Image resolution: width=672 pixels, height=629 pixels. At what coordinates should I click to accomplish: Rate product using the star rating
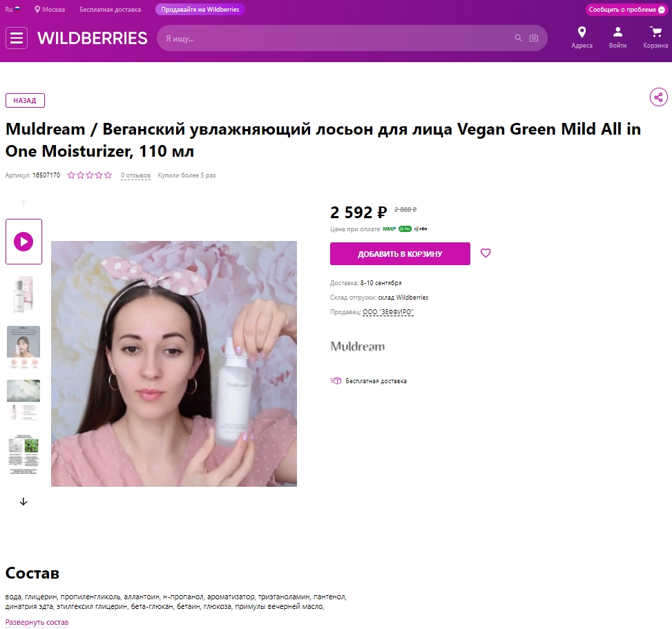(x=90, y=175)
